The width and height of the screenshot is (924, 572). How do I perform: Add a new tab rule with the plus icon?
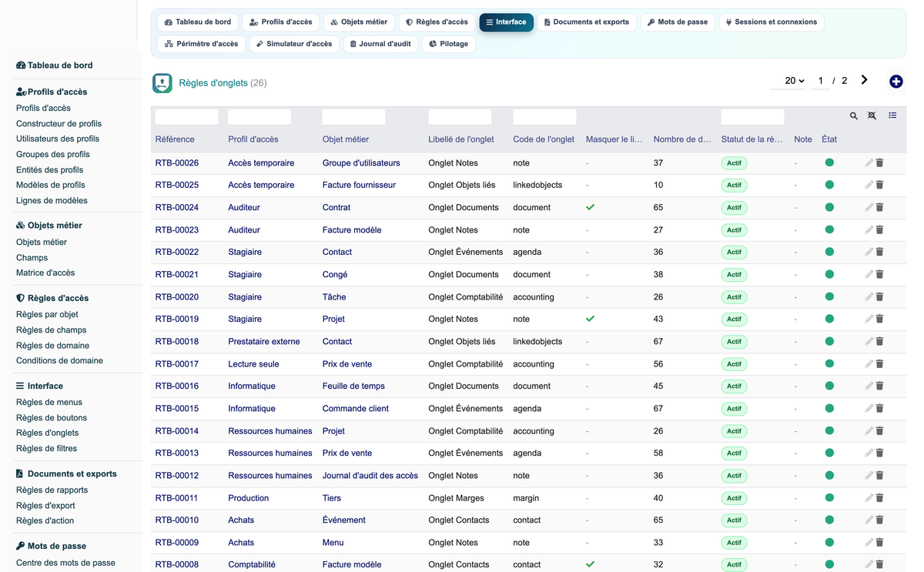click(x=896, y=82)
